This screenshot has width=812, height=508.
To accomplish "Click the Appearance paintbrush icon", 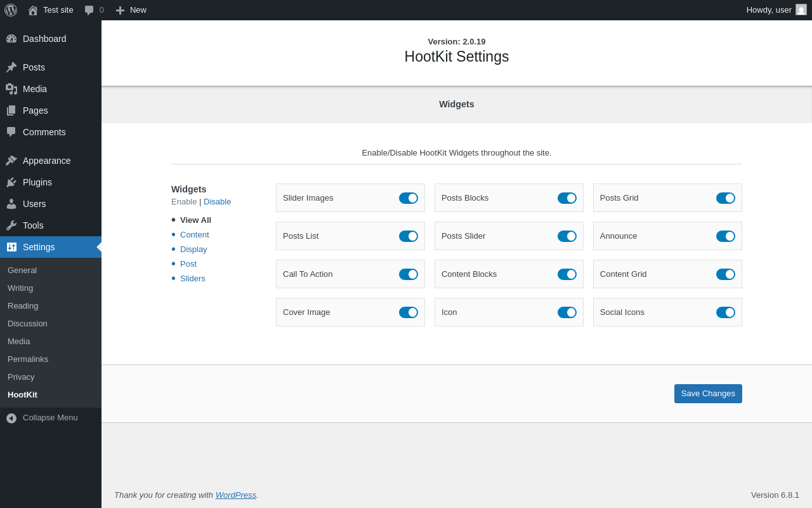I will click(x=11, y=161).
